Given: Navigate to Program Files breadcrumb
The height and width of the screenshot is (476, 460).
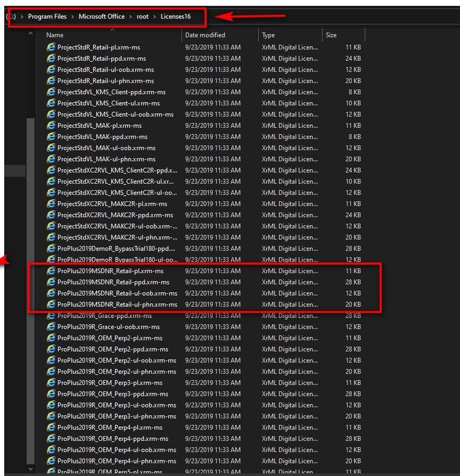Looking at the screenshot, I should pos(47,17).
